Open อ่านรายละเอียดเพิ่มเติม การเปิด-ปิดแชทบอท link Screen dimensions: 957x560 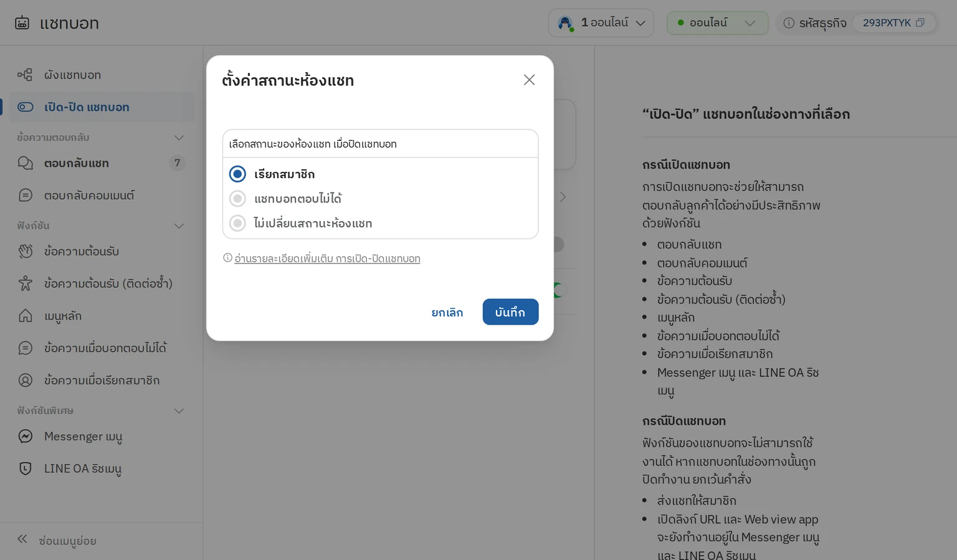click(x=327, y=259)
